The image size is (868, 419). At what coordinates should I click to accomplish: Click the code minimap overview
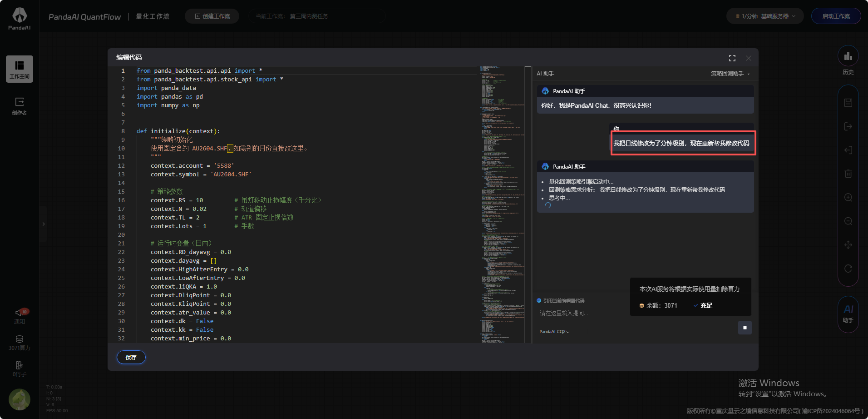click(502, 205)
